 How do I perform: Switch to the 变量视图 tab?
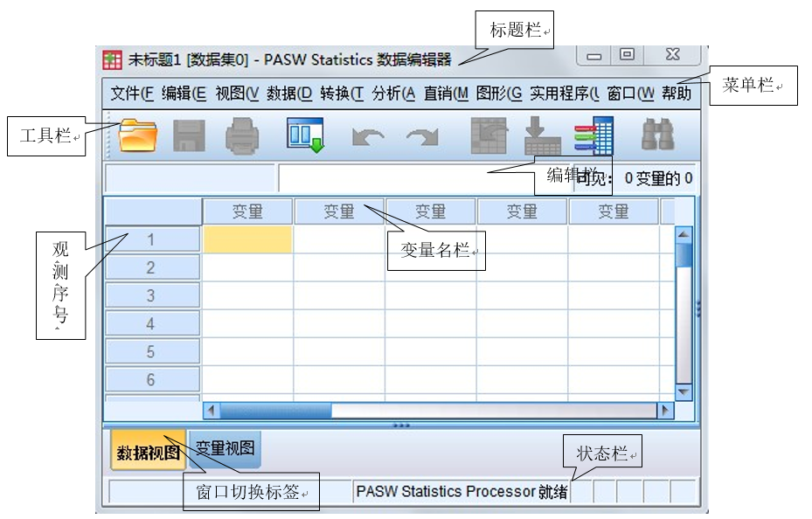tap(225, 448)
